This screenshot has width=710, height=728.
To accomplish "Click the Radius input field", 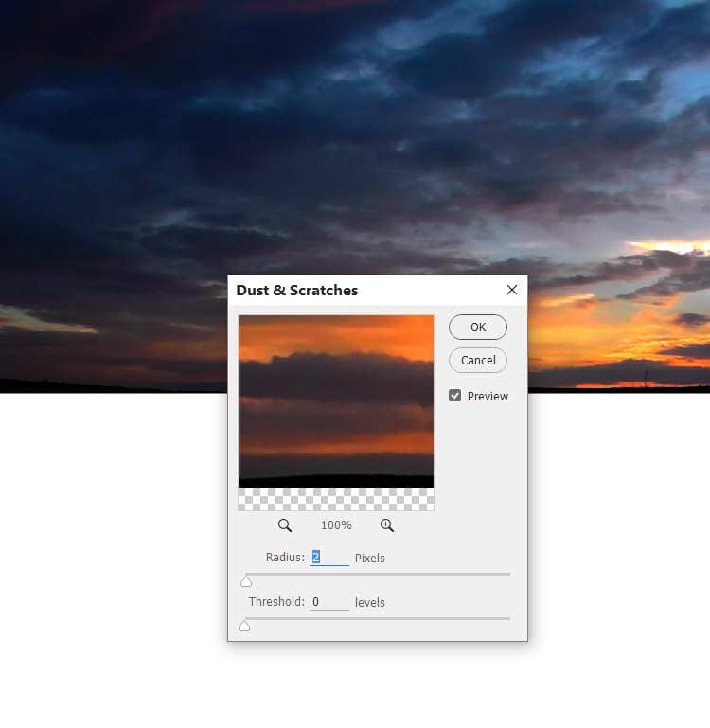I will point(329,558).
